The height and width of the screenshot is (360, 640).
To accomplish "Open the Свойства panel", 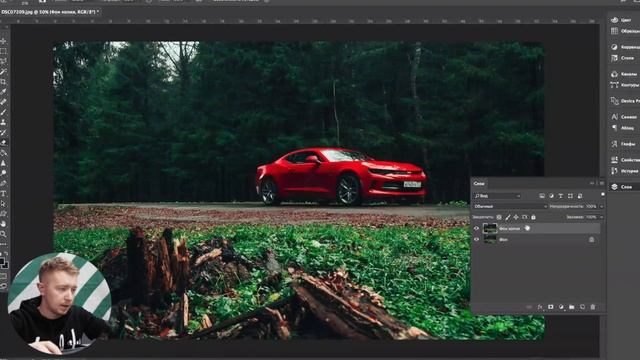I will pyautogui.click(x=624, y=160).
